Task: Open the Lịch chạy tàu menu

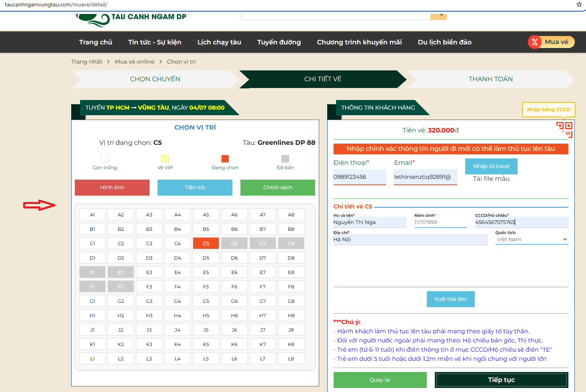Action: coord(219,42)
